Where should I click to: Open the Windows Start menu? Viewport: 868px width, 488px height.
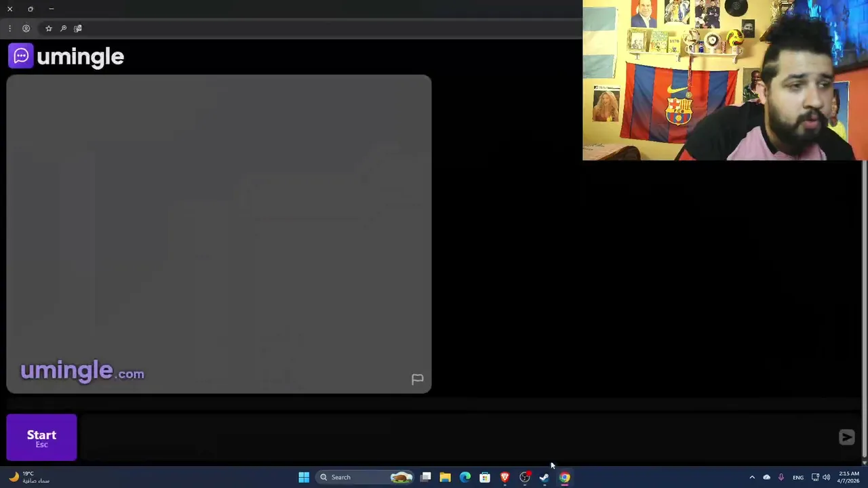[x=304, y=477]
